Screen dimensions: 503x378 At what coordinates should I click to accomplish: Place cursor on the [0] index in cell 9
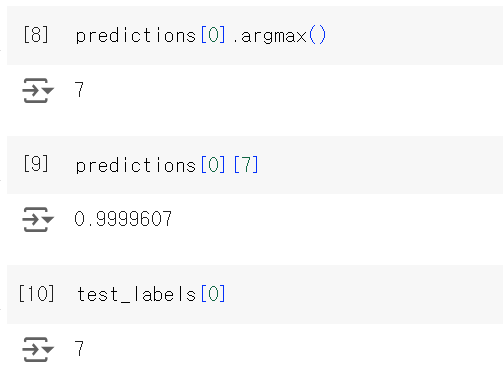click(x=213, y=164)
